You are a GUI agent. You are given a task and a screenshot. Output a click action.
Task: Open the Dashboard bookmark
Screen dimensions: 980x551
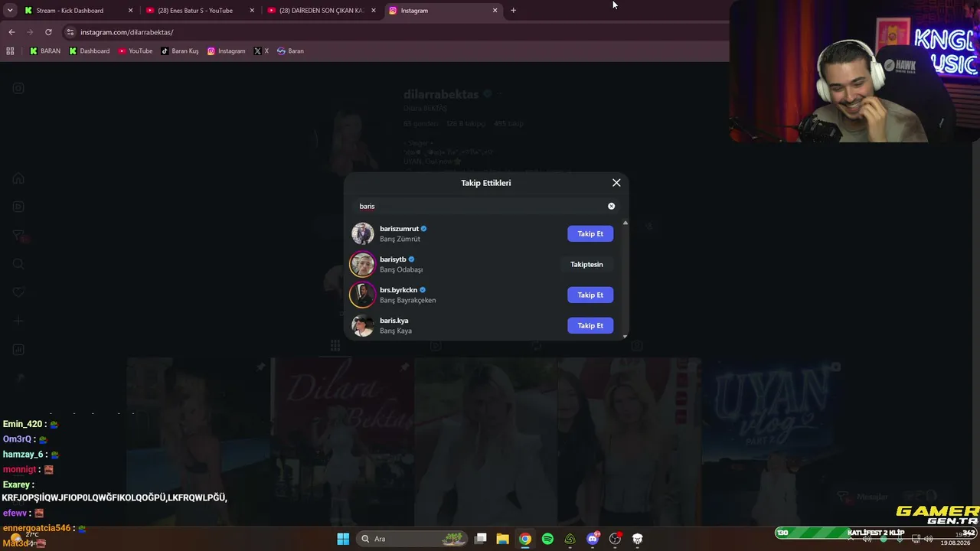pos(90,51)
